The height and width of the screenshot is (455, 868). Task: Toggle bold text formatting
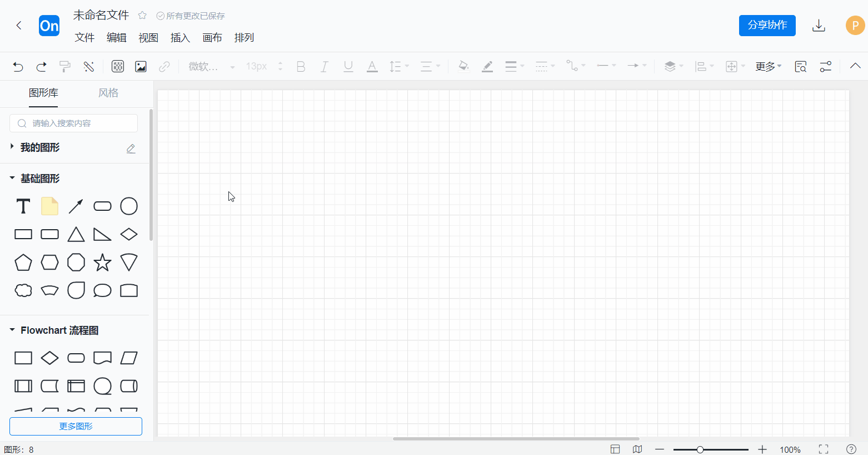click(x=301, y=67)
